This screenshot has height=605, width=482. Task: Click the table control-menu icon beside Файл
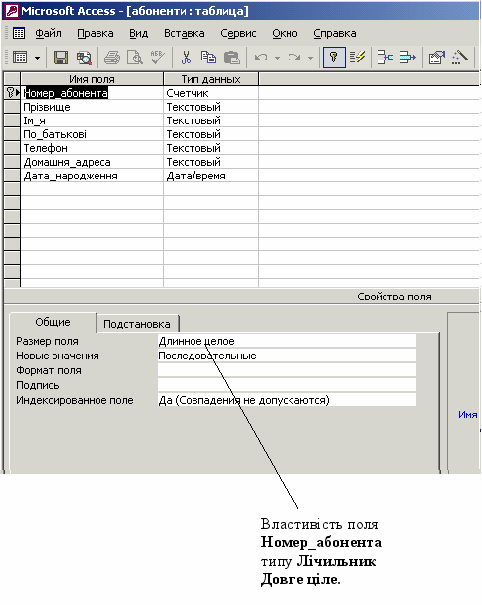(x=19, y=33)
